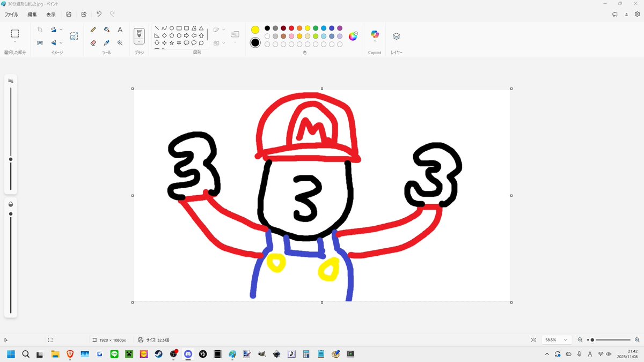Click the Rectangular selection tool button
The height and width of the screenshot is (362, 644).
pyautogui.click(x=15, y=33)
